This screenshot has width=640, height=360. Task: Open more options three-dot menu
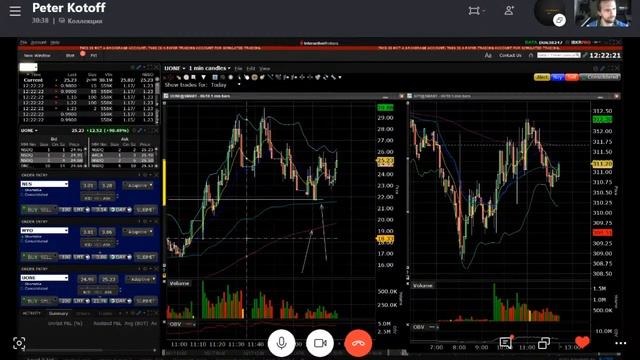pos(620,343)
